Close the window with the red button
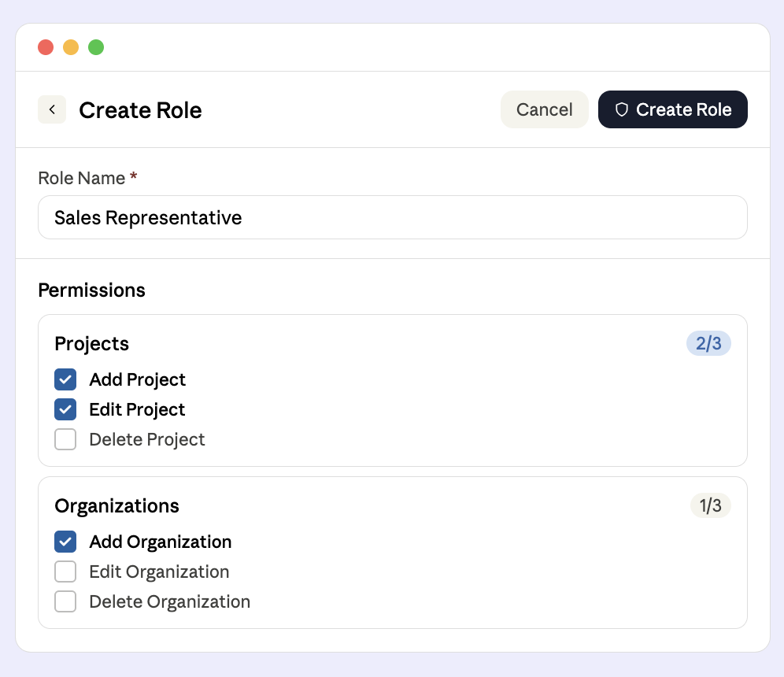The width and height of the screenshot is (784, 677). point(46,47)
